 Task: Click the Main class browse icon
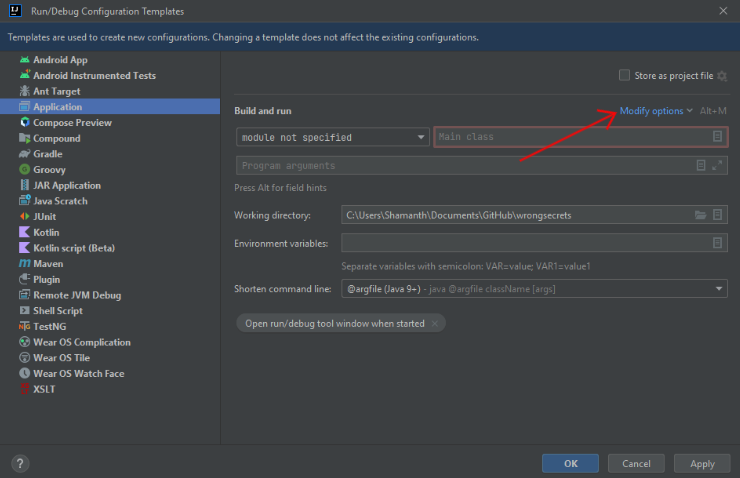717,137
